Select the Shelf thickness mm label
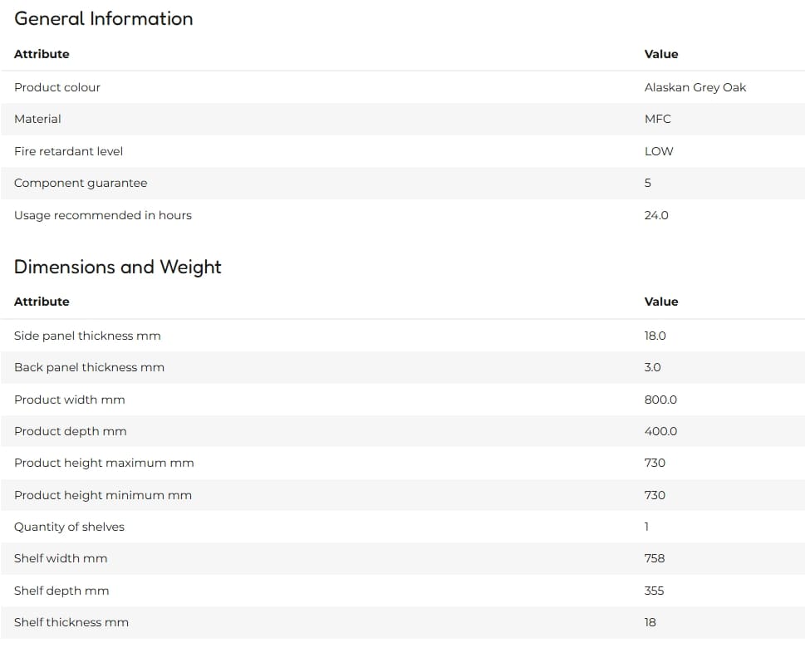The image size is (805, 672). click(71, 622)
